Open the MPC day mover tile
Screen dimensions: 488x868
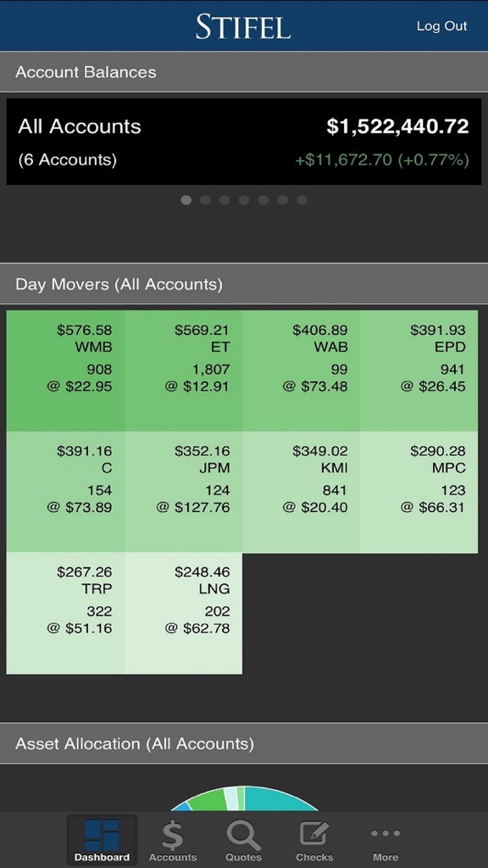click(x=419, y=492)
